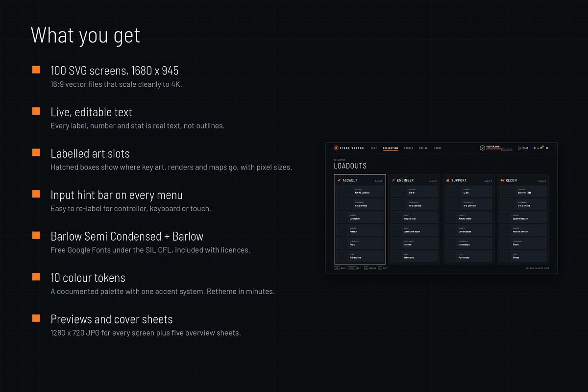The width and height of the screenshot is (588, 392).
Task: Click 'Barlow Semi Condensed + Barlow' heading
Action: [127, 236]
